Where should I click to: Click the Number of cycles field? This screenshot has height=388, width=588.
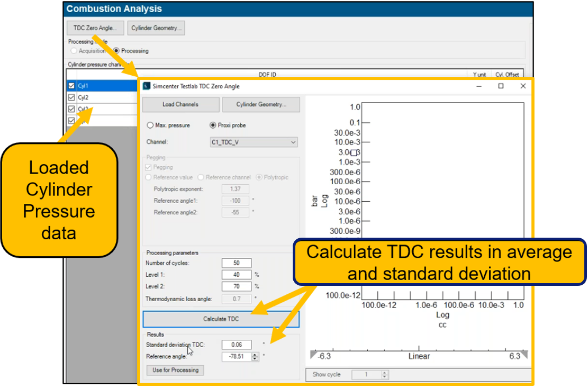[236, 263]
